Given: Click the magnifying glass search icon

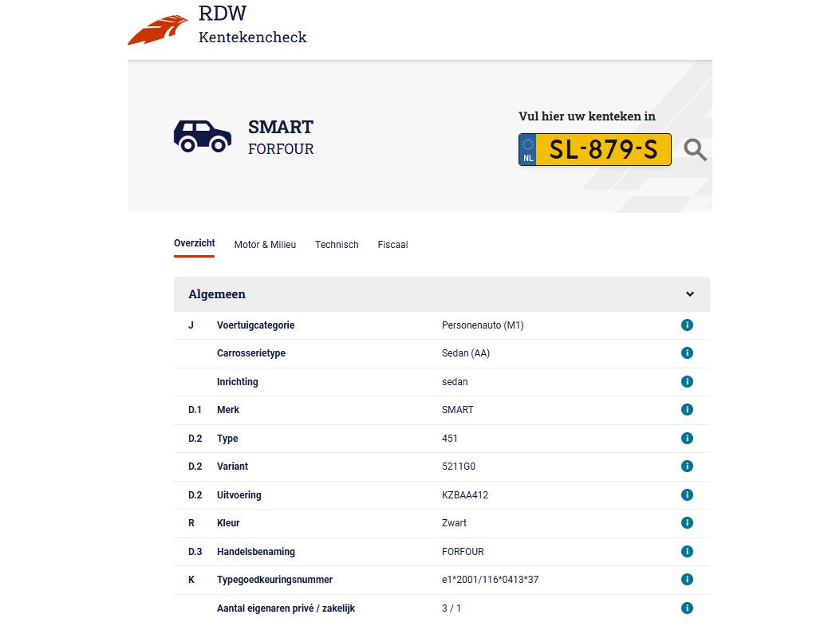Looking at the screenshot, I should pos(695,150).
